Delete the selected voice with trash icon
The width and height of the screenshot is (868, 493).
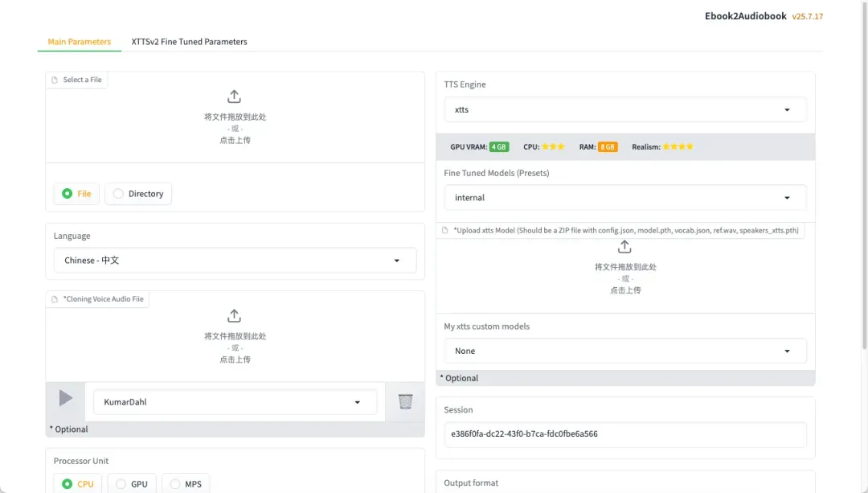tap(405, 401)
